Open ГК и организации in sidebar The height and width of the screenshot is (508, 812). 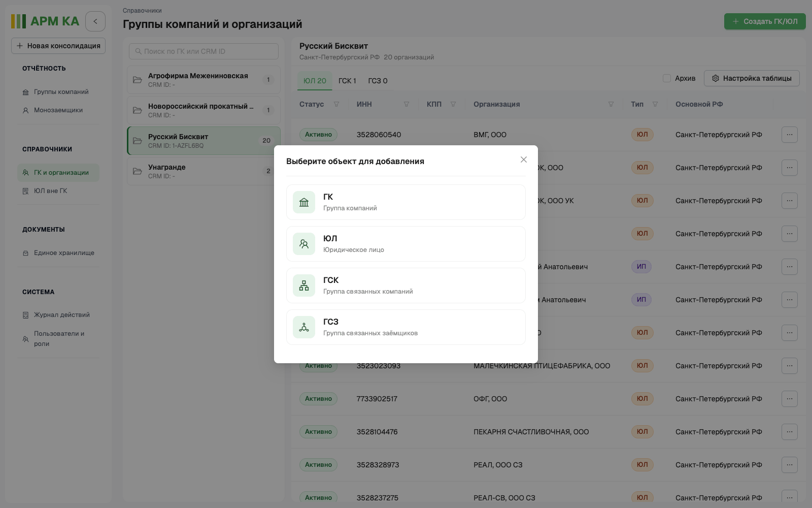click(x=58, y=173)
